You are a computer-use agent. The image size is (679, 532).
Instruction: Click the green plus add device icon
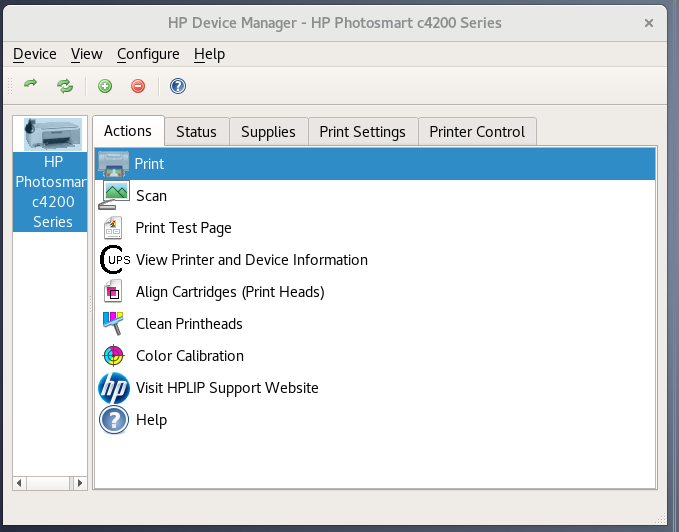point(105,86)
